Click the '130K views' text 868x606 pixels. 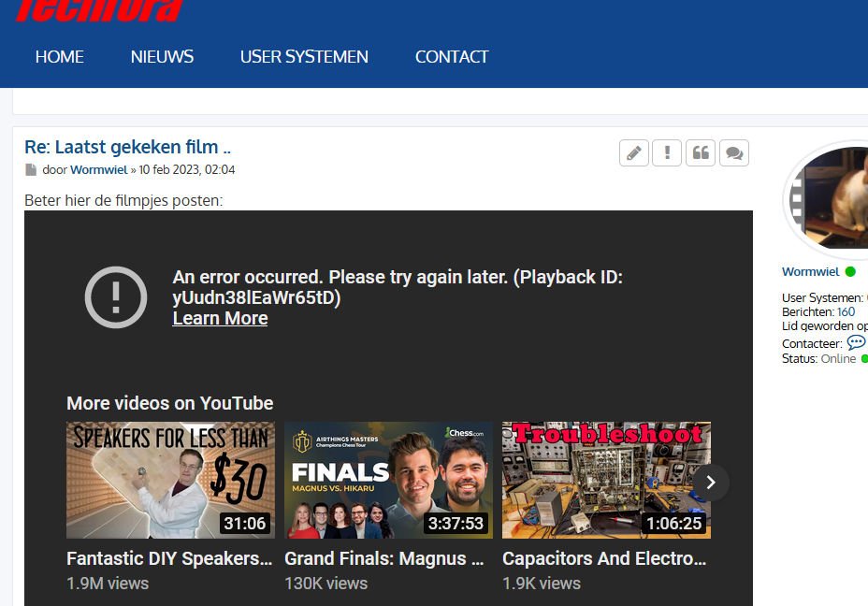click(326, 584)
